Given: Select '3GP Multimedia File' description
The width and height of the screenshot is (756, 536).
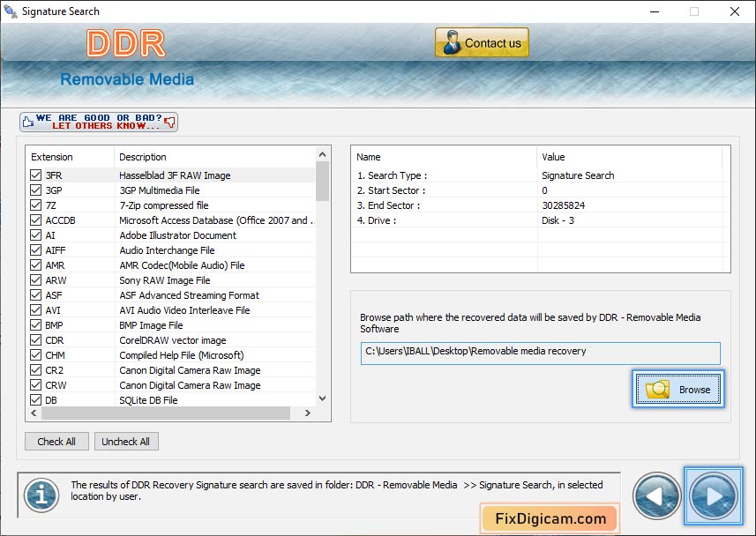Looking at the screenshot, I should tap(160, 190).
